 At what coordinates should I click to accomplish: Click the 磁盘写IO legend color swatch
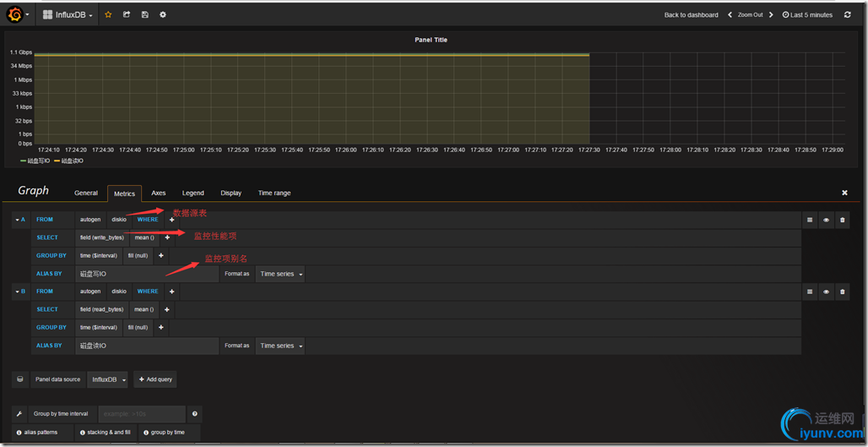click(23, 161)
